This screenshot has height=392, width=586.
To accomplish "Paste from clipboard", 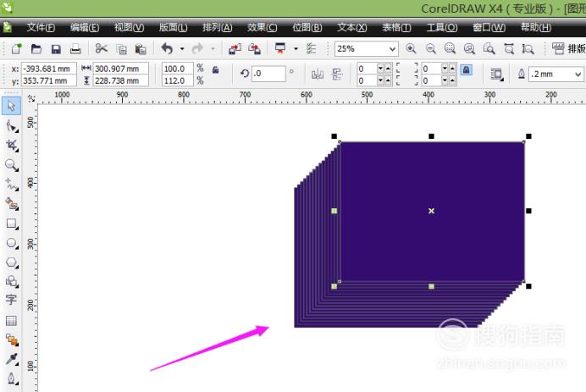I will point(141,49).
